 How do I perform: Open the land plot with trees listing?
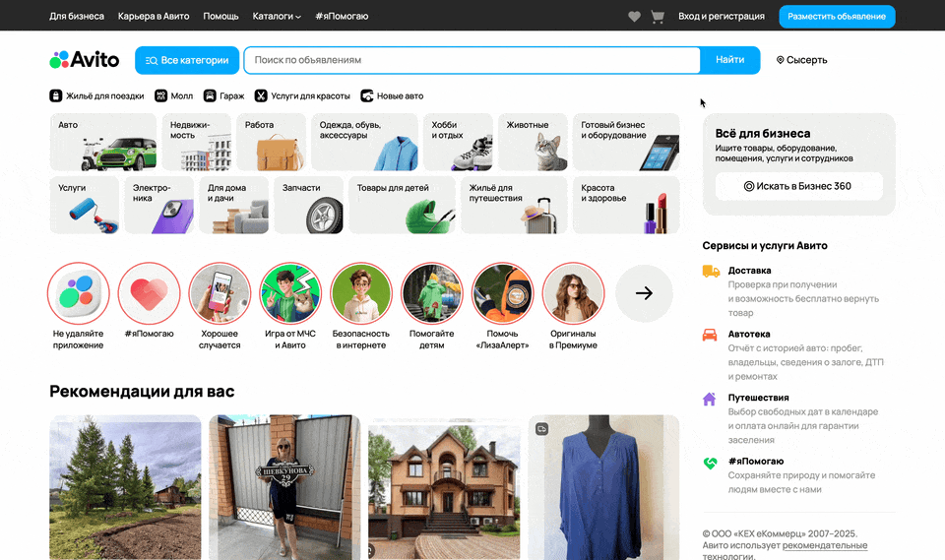(125, 487)
